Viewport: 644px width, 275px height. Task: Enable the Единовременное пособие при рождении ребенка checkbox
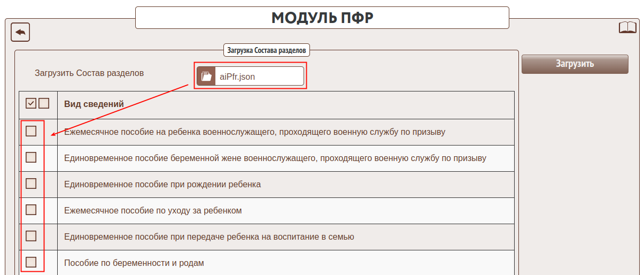tap(31, 184)
